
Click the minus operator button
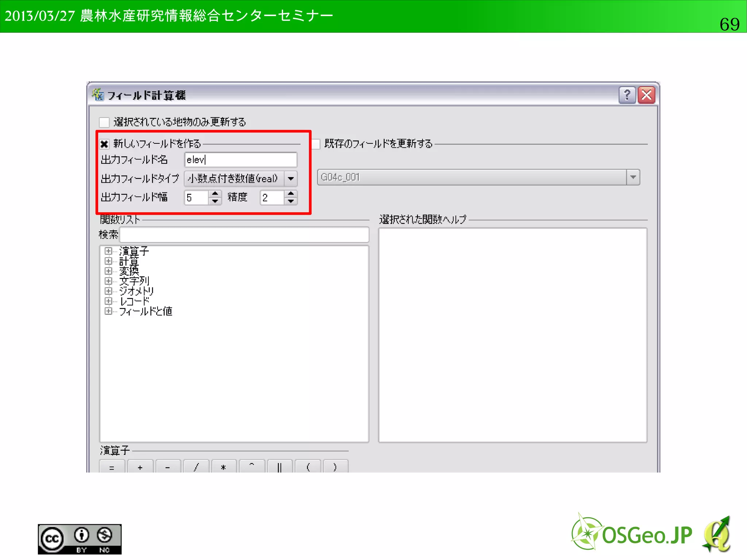tap(168, 466)
